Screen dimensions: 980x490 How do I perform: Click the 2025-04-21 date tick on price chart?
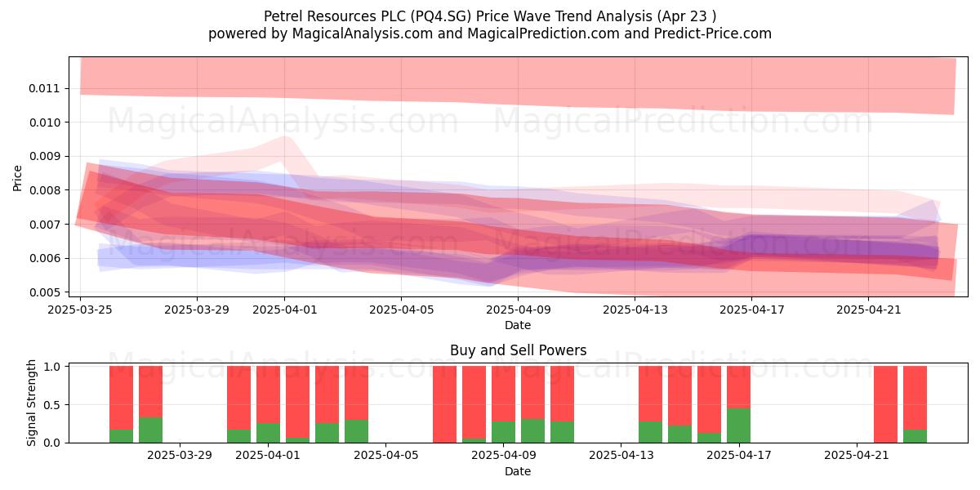[x=868, y=310]
